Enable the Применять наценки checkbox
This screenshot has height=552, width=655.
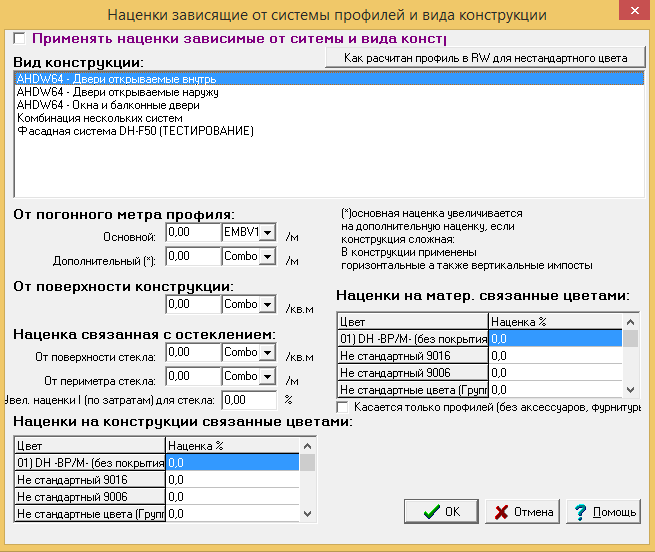coord(19,38)
